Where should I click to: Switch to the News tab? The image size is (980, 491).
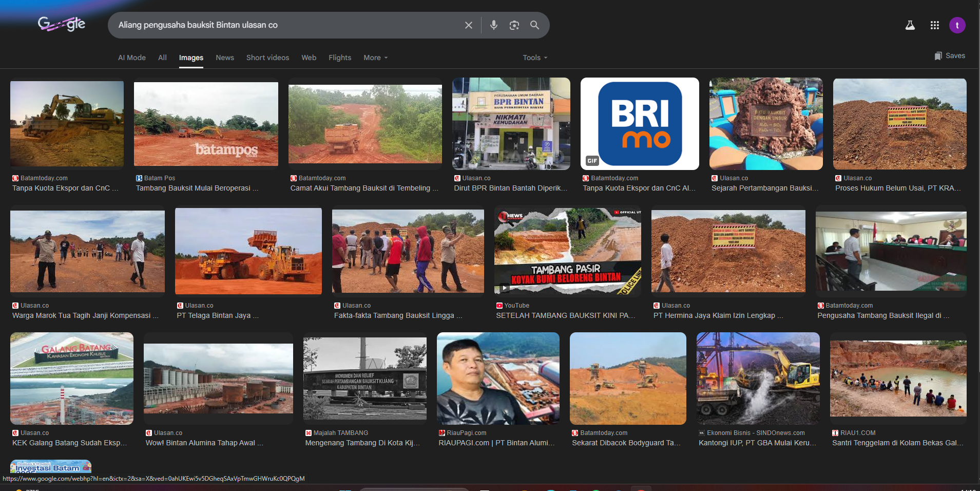pos(224,58)
